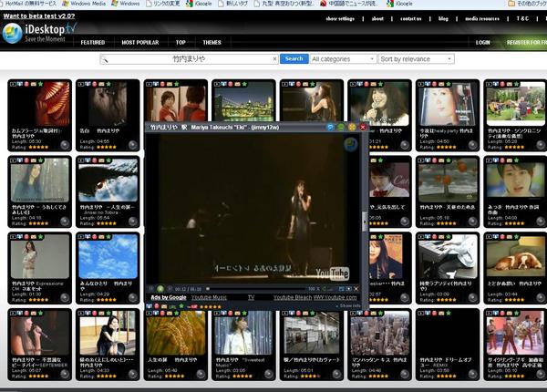Click the round button on Length 05:30 card

[65, 145]
